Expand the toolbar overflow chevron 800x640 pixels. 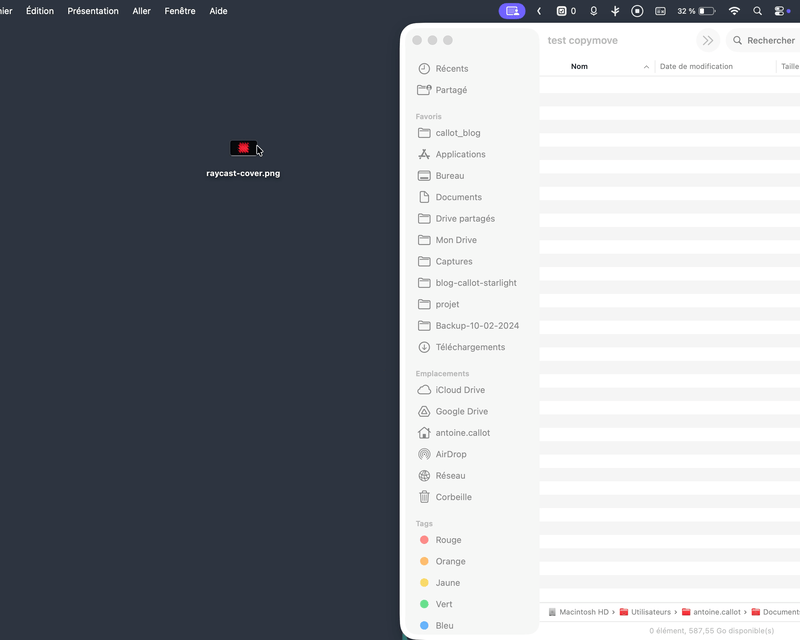(x=708, y=41)
